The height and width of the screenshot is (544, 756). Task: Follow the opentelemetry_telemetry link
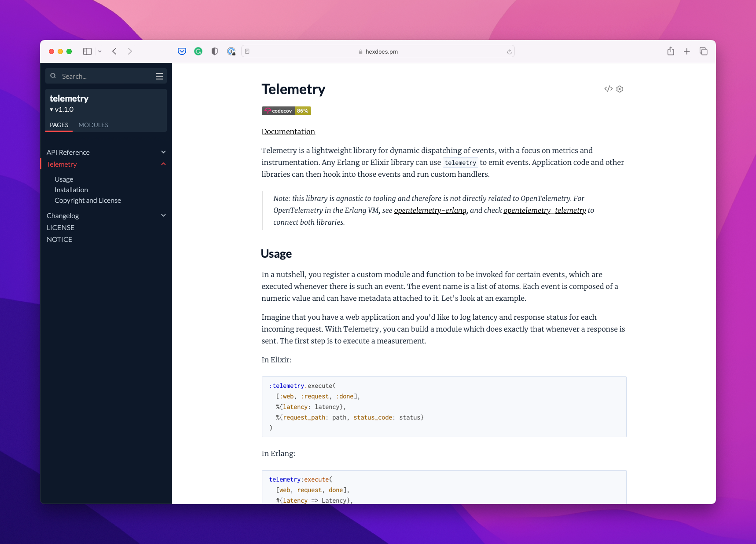coord(545,210)
